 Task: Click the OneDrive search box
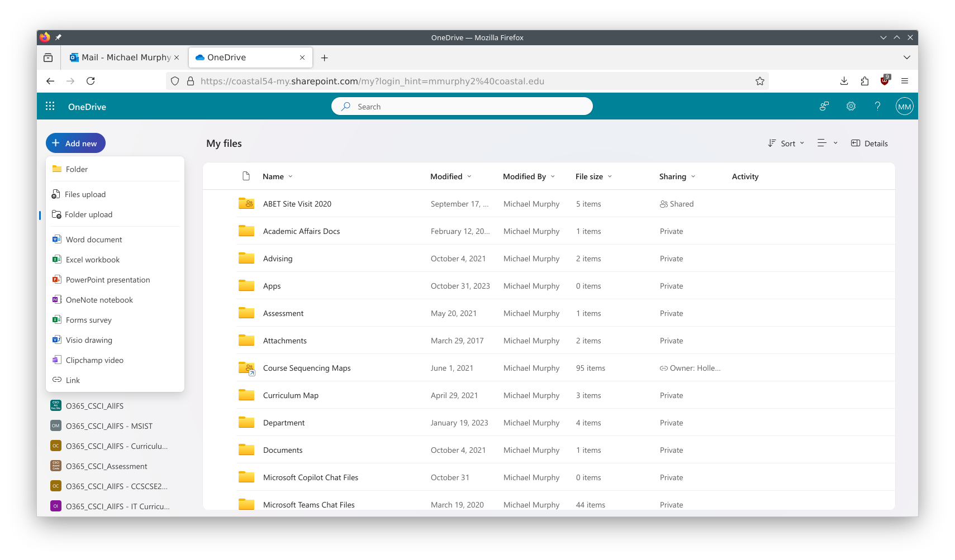coord(462,106)
